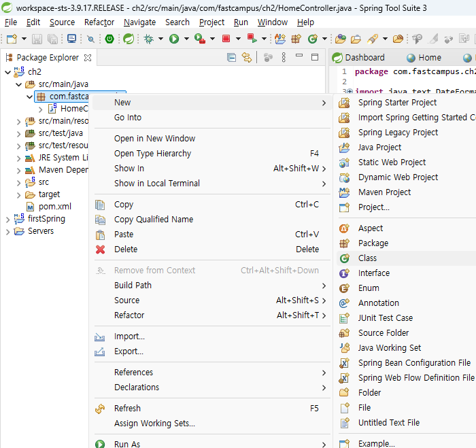Click the Static Web Project icon
This screenshot has width=476, height=448.
click(x=344, y=162)
